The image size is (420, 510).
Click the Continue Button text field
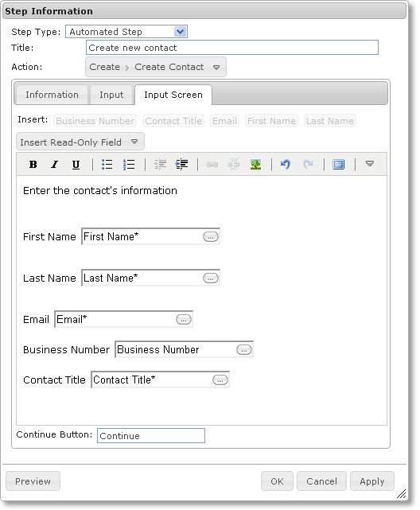[x=151, y=436]
